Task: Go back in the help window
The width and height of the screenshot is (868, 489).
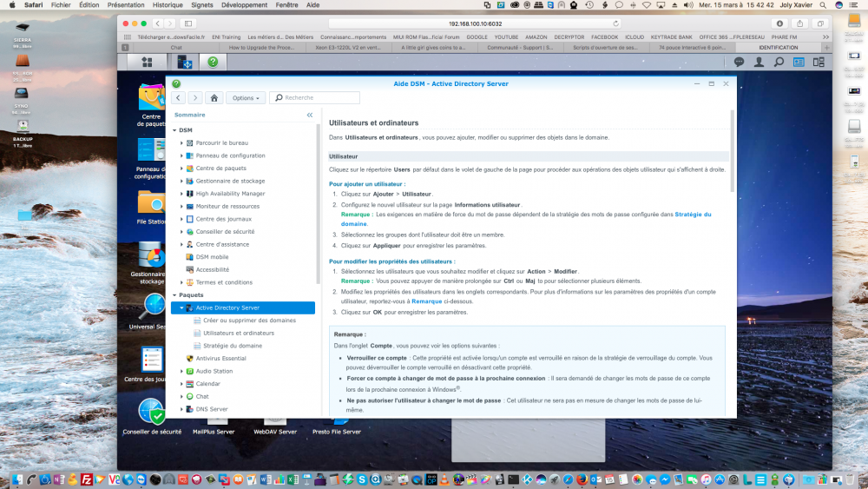Action: (x=178, y=98)
